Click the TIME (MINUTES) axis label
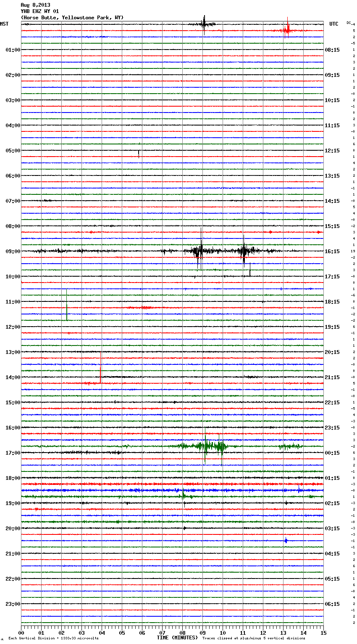The width and height of the screenshot is (357, 644). point(177,638)
